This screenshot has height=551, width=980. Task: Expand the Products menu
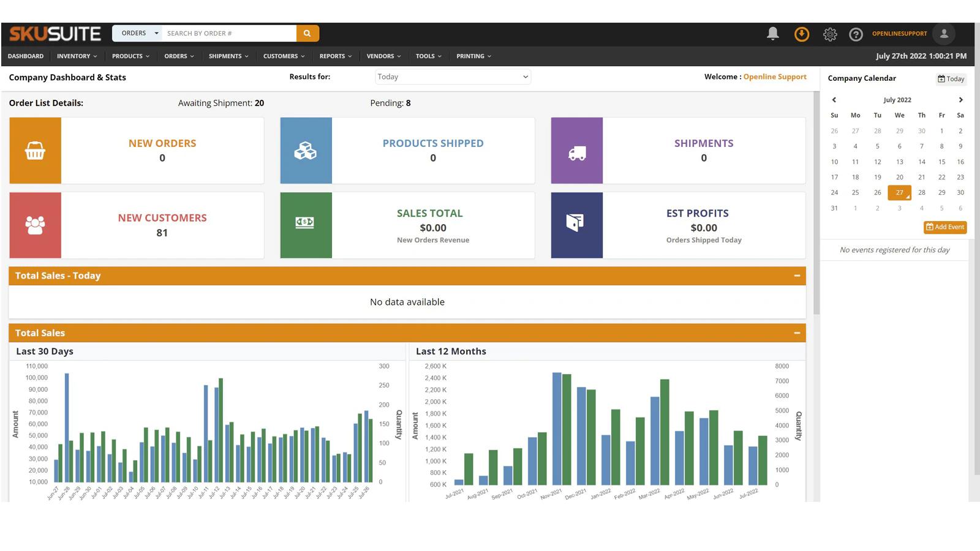(130, 56)
